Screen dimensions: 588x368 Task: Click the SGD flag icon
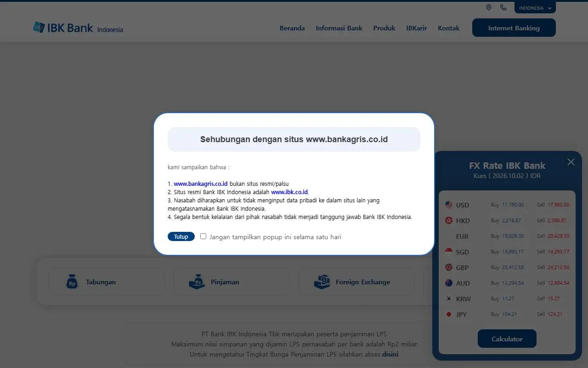[x=449, y=252]
